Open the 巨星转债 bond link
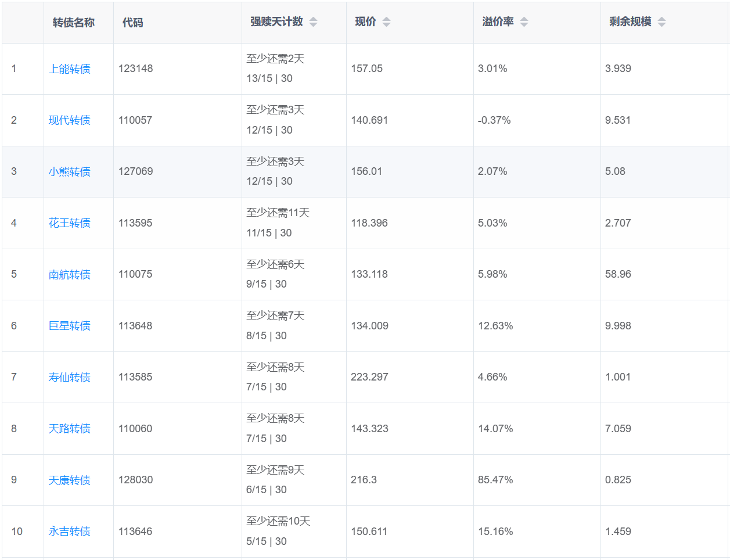Screen dimensions: 730x560 [x=70, y=326]
